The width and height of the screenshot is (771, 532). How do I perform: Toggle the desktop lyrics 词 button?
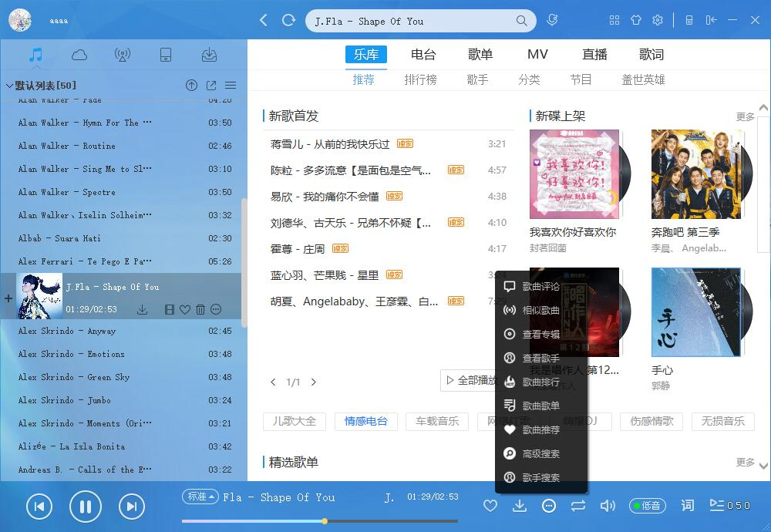coord(688,506)
